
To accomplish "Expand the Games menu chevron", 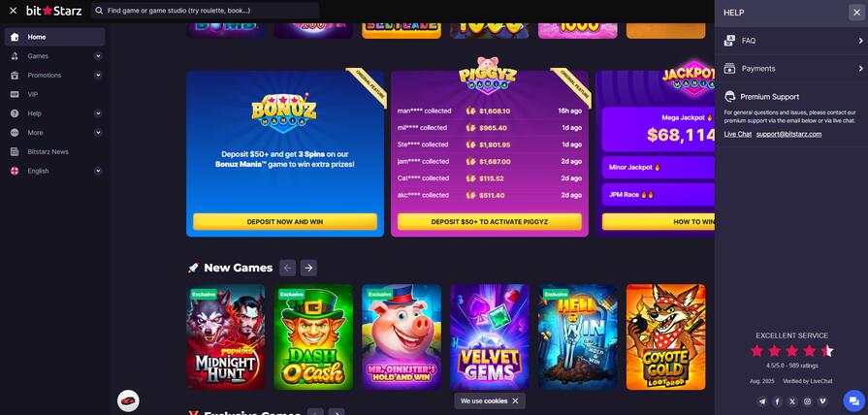I will click(x=98, y=56).
